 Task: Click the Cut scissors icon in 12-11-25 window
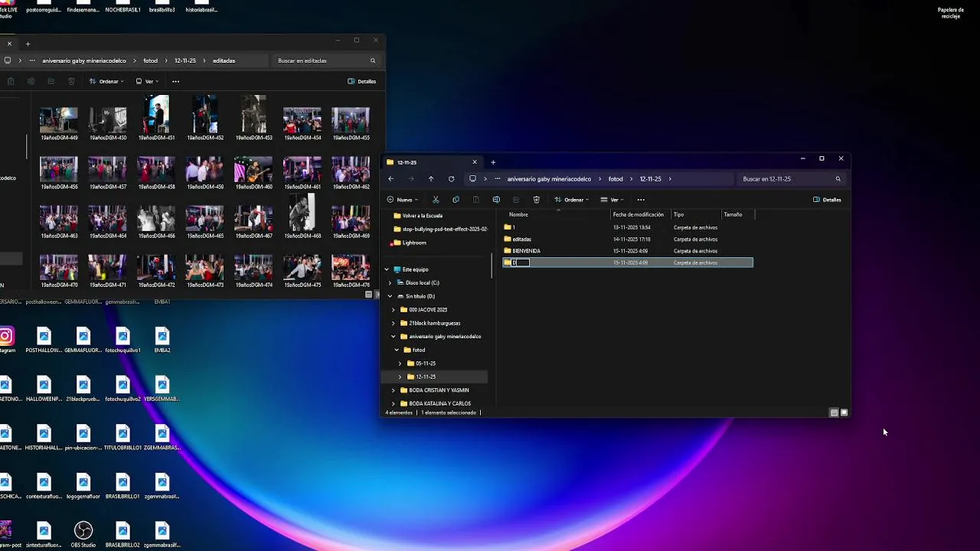[x=436, y=200]
